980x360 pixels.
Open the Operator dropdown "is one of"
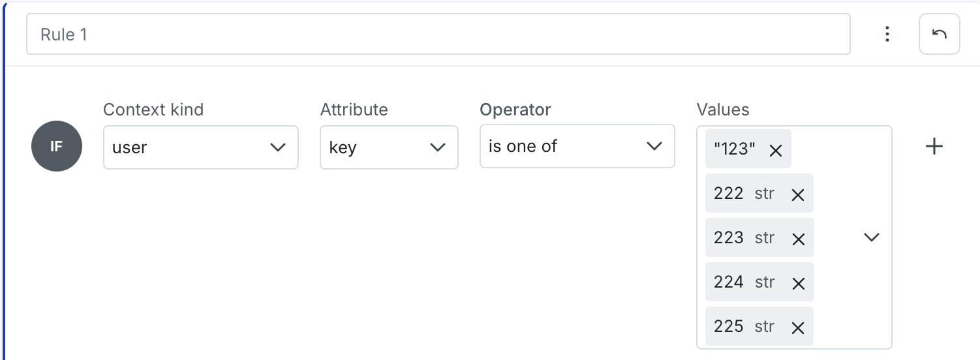[x=577, y=146]
